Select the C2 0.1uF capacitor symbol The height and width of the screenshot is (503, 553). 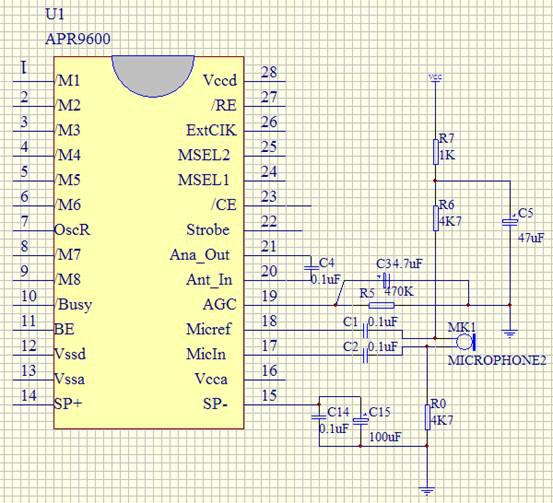click(366, 355)
